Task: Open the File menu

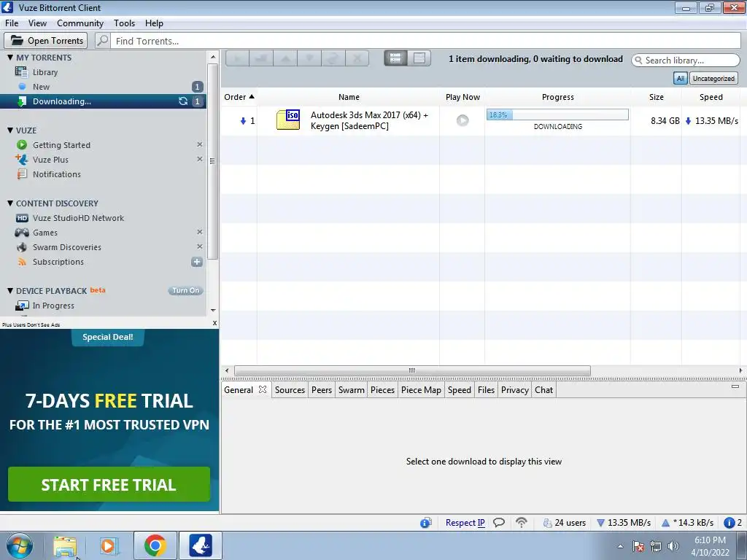Action: (12, 23)
